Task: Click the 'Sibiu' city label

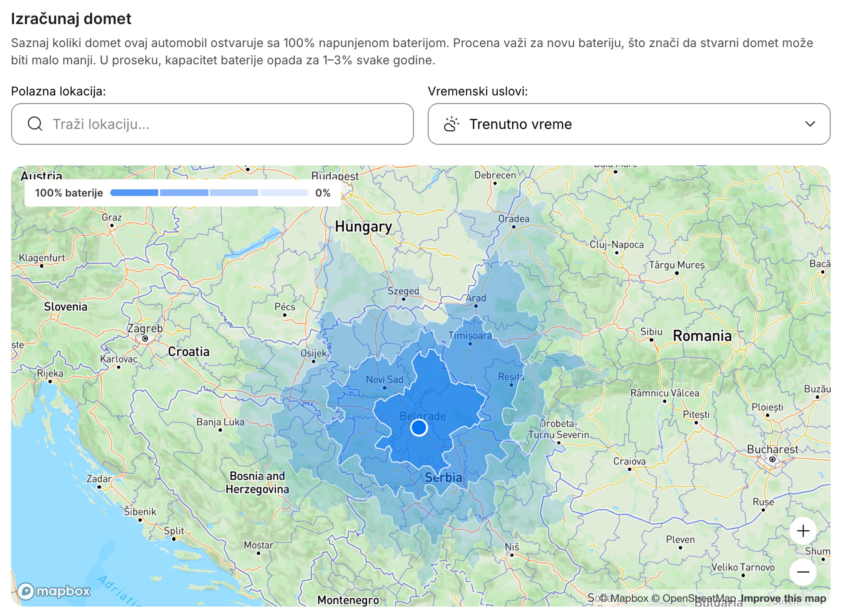Action: coord(651,332)
